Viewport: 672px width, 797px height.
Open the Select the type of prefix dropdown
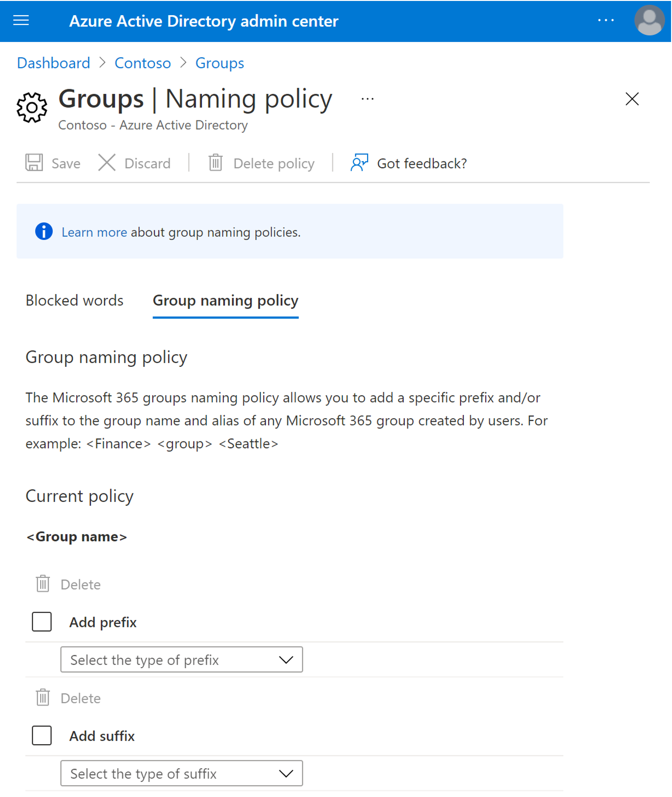[181, 660]
